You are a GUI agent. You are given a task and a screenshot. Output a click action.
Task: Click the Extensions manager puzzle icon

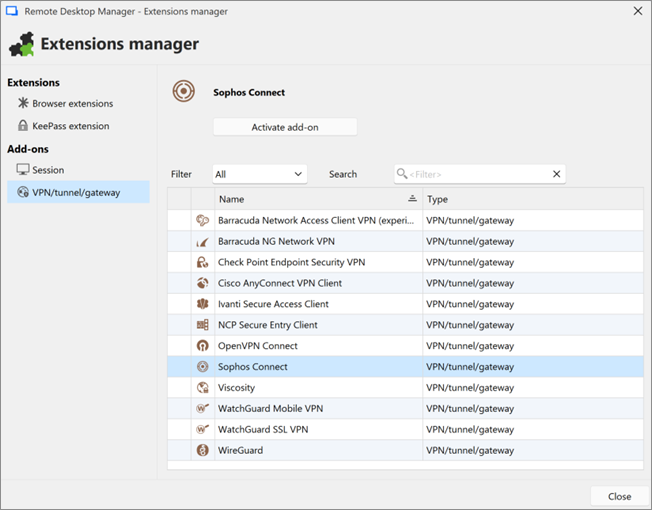coord(22,44)
